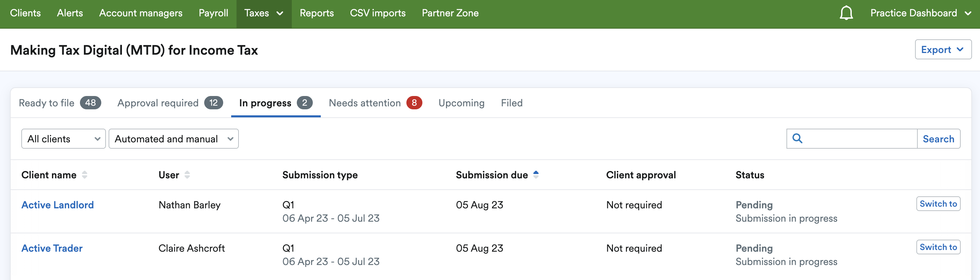Click the Search button
This screenshot has width=980, height=280.
(939, 139)
